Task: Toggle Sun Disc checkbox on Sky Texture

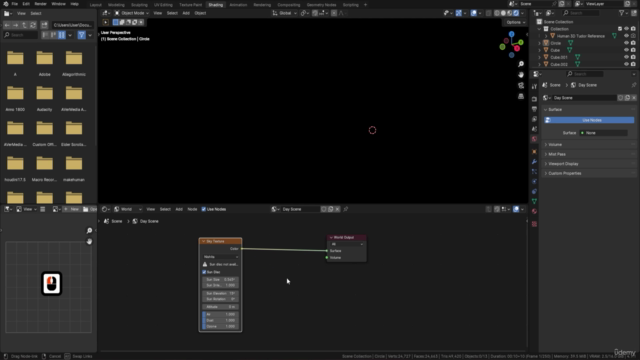Action: click(204, 272)
